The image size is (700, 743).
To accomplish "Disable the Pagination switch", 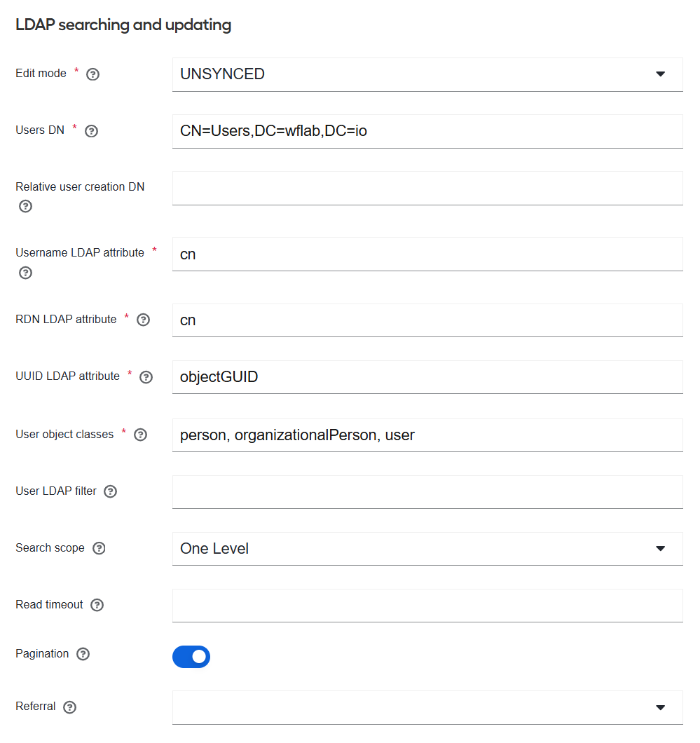I will 191,657.
